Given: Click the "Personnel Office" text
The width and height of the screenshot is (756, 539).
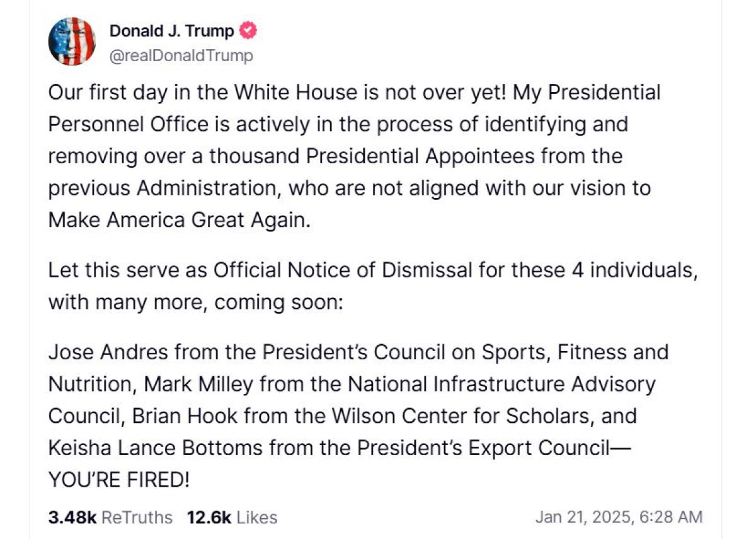Looking at the screenshot, I should [x=128, y=124].
